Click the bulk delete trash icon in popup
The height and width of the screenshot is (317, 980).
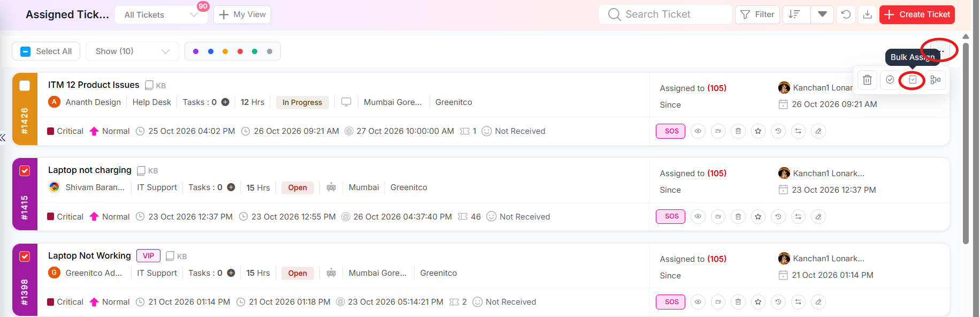point(867,80)
